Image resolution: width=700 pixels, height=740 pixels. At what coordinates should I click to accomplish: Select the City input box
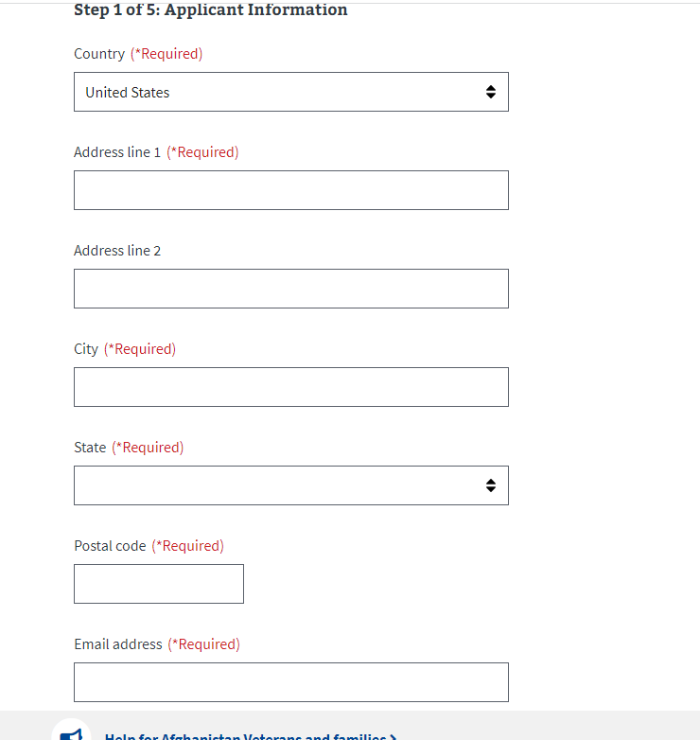pos(290,387)
